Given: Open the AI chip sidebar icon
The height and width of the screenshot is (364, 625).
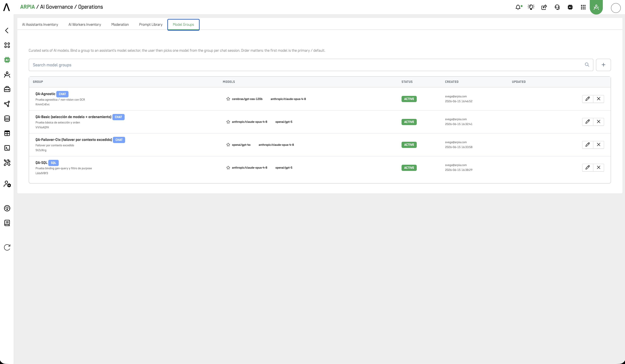Looking at the screenshot, I should click(7, 60).
